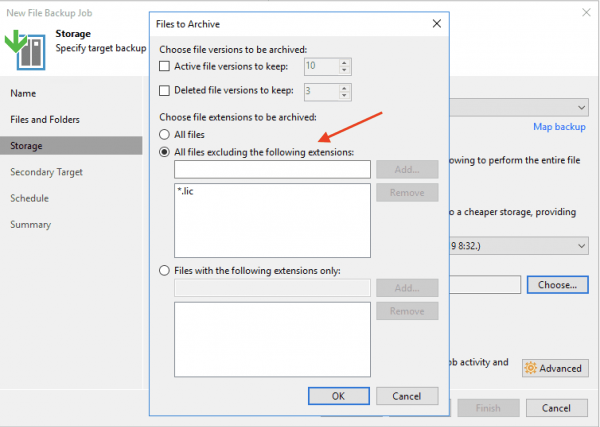Expand the backup repository dropdown
Image resolution: width=600 pixels, height=427 pixels.
(580, 107)
